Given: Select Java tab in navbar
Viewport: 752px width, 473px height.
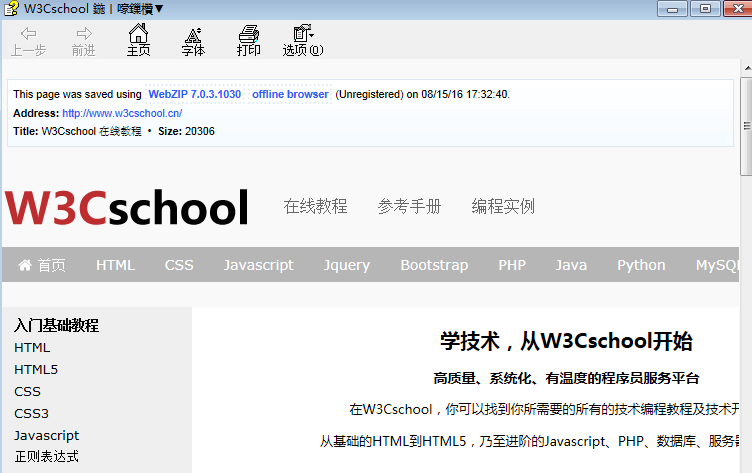Looking at the screenshot, I should click(571, 265).
